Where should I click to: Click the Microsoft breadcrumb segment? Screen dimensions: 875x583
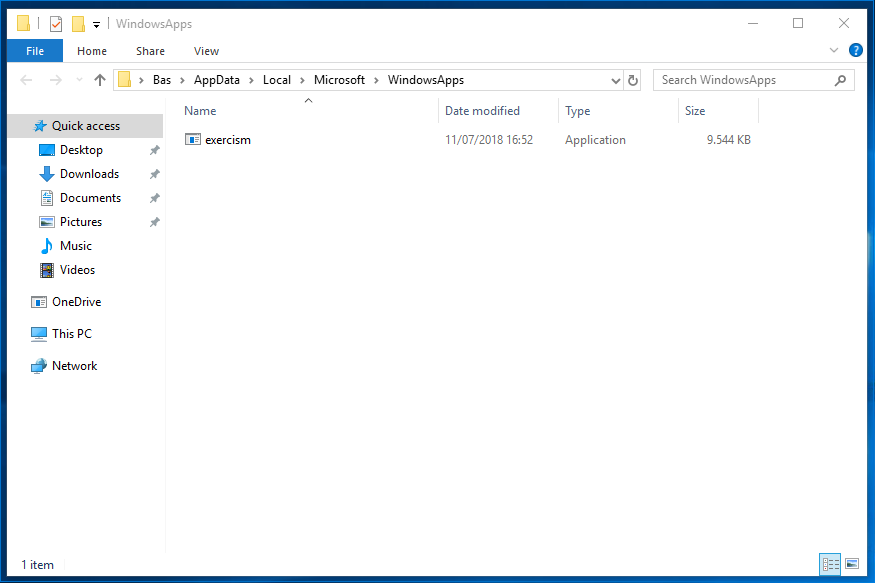tap(339, 80)
